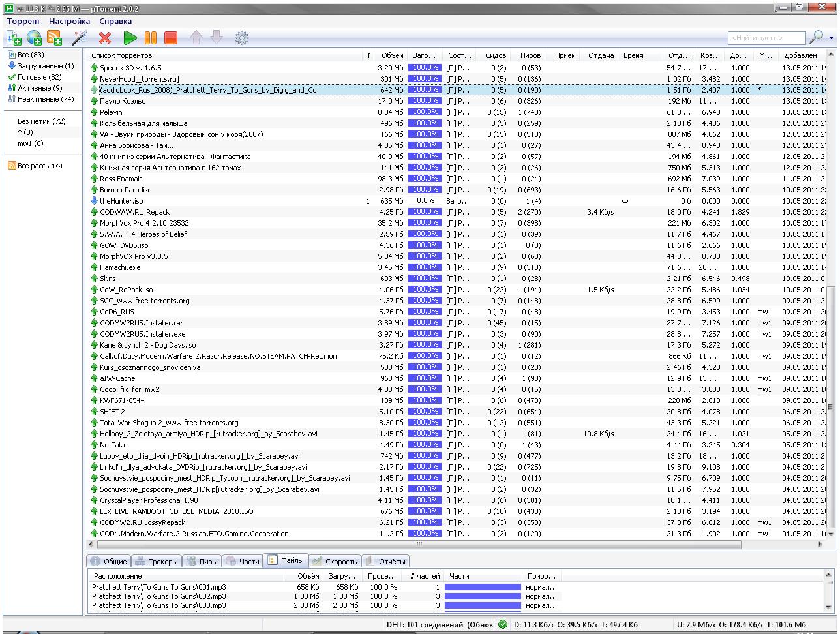Click the Add RSS Feed icon
The height and width of the screenshot is (634, 840).
click(x=54, y=38)
